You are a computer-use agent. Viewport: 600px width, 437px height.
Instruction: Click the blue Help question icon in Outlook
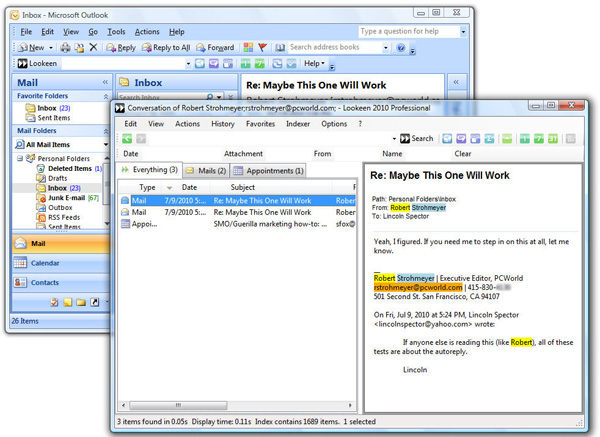click(401, 47)
